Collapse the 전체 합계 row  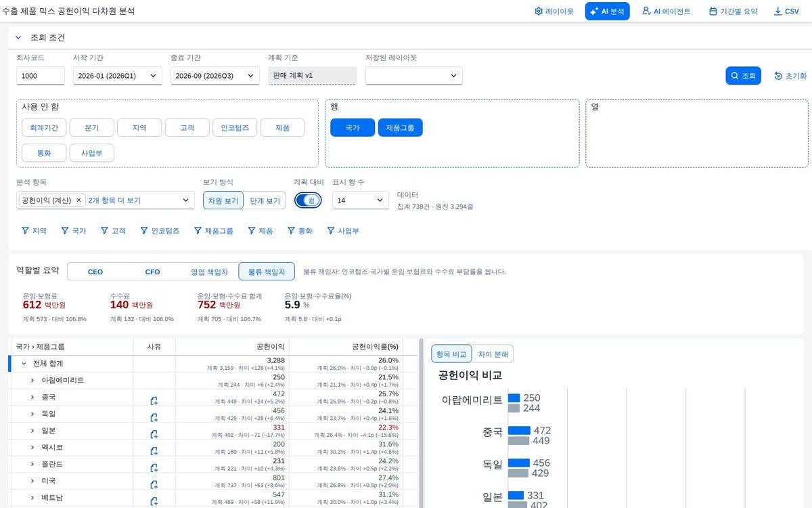24,364
